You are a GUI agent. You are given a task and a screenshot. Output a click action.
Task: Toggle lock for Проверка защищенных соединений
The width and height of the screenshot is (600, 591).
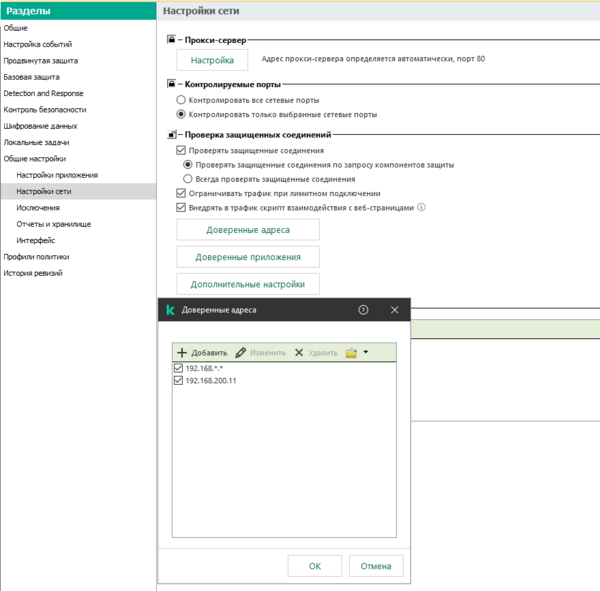click(x=170, y=134)
